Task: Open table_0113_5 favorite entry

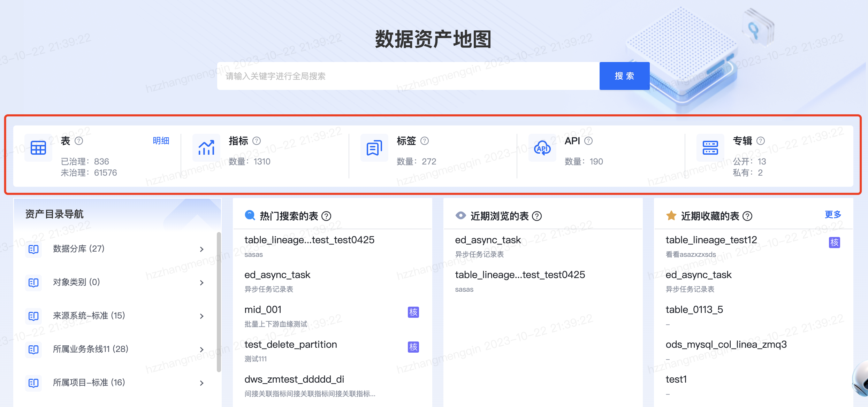Action: coord(694,309)
